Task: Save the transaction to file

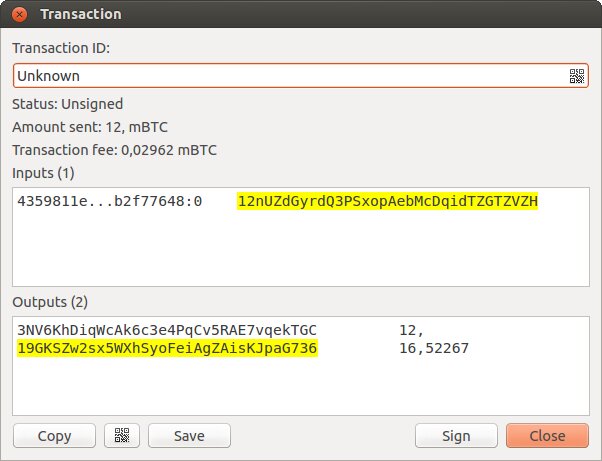Action: [x=189, y=435]
